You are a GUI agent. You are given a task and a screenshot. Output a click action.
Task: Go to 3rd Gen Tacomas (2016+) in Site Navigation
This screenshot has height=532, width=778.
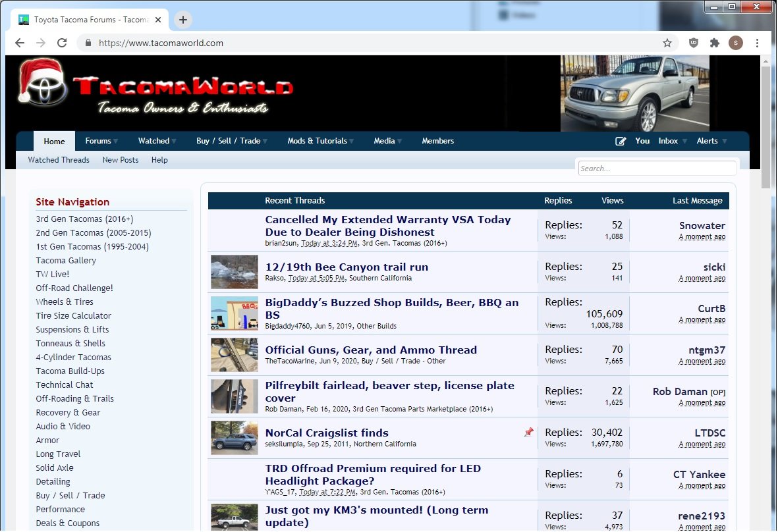[x=84, y=219]
